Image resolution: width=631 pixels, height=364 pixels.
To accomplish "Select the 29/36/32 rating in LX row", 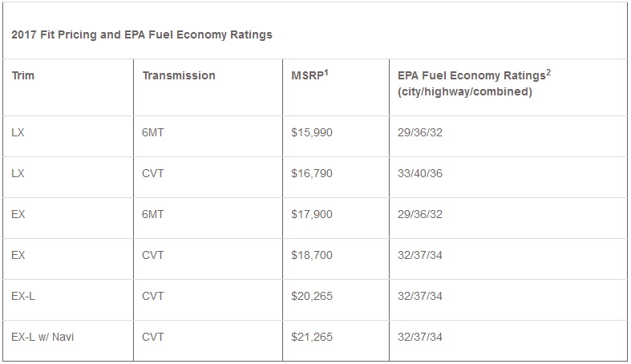I will coord(420,132).
